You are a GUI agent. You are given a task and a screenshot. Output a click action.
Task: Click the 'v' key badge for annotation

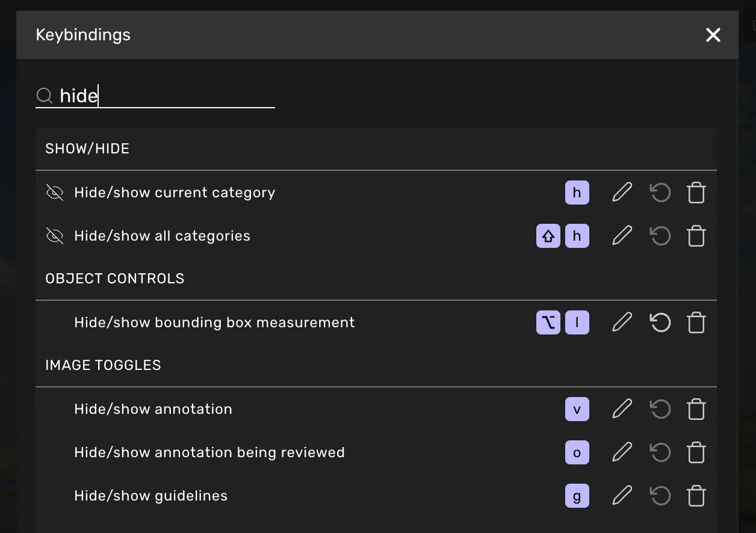click(x=577, y=409)
